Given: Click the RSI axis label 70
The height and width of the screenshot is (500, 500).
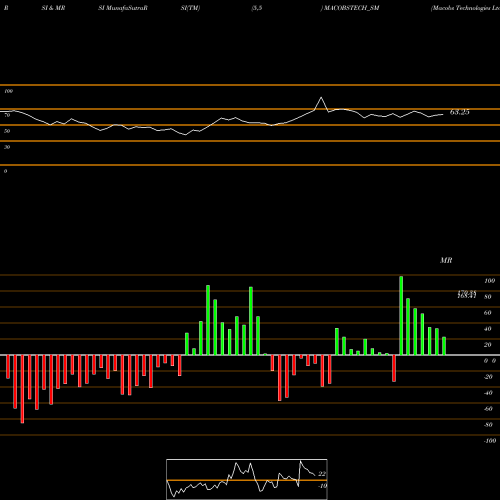Looking at the screenshot, I should tap(7, 115).
